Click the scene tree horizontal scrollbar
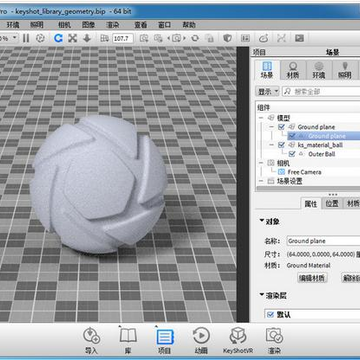 (x=308, y=189)
